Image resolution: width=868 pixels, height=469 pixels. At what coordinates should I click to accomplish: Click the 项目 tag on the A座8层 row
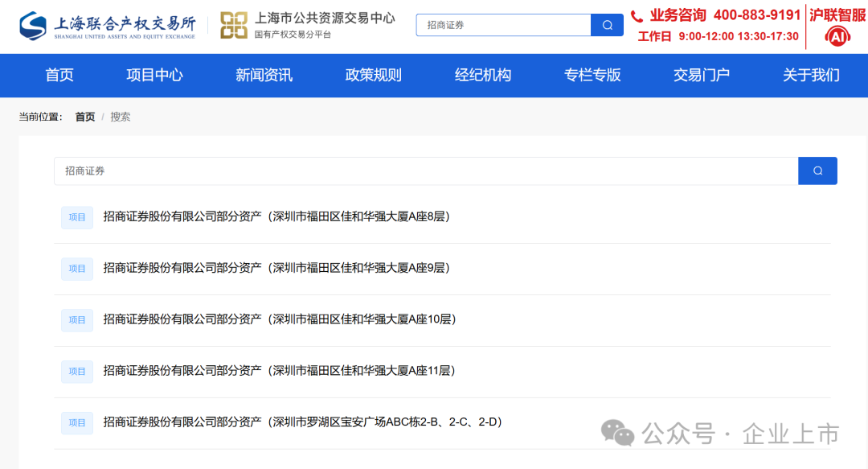pos(77,217)
